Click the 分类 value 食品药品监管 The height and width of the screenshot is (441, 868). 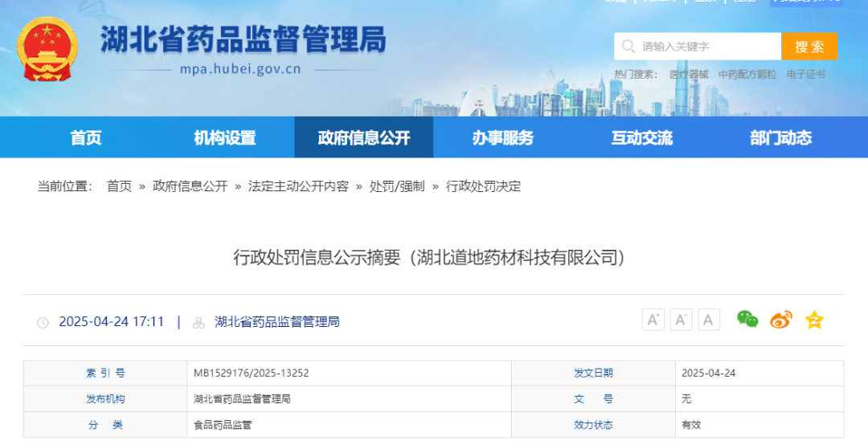(223, 425)
